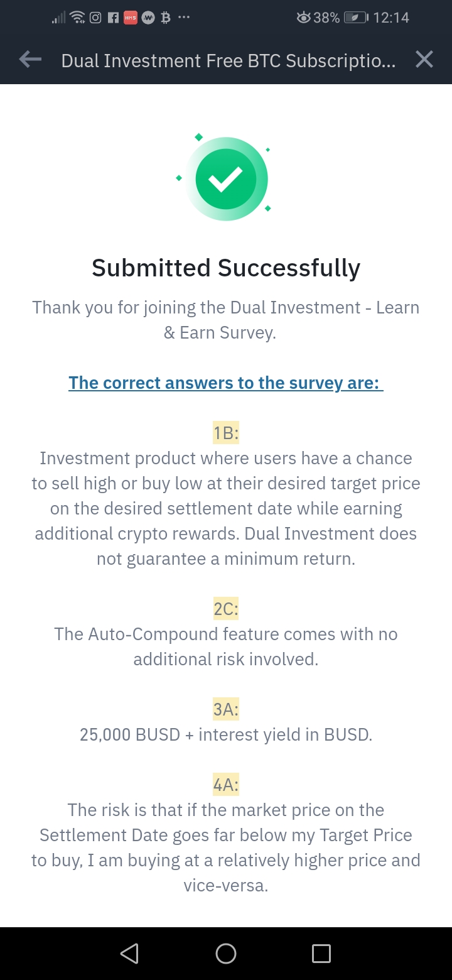Select the highlighted 3A answer label
The width and height of the screenshot is (452, 980).
pos(226,709)
